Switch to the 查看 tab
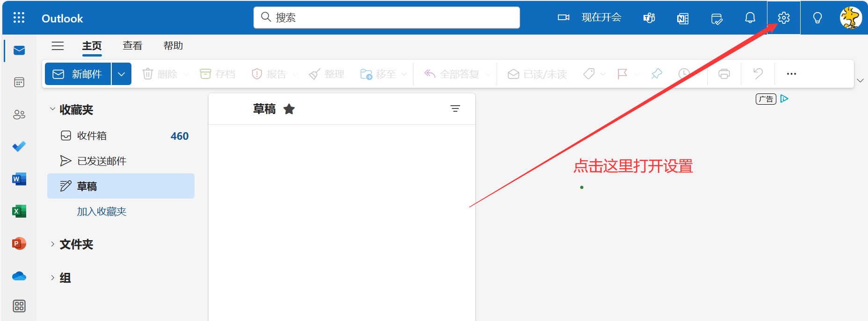The image size is (868, 321). pyautogui.click(x=132, y=45)
